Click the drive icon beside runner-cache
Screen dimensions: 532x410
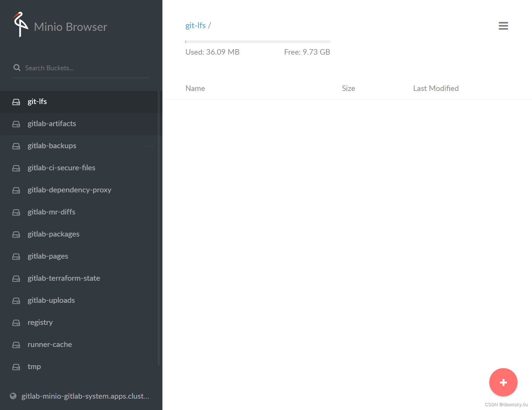tap(16, 345)
